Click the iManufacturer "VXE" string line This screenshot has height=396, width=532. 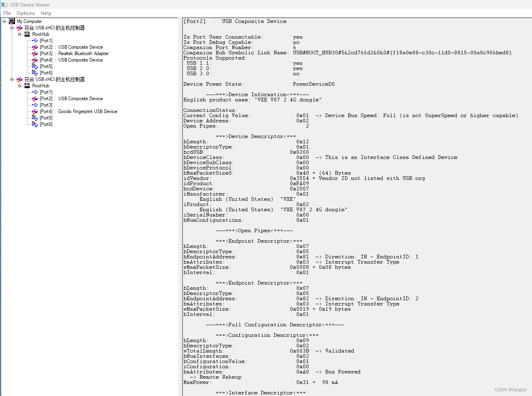tap(248, 199)
